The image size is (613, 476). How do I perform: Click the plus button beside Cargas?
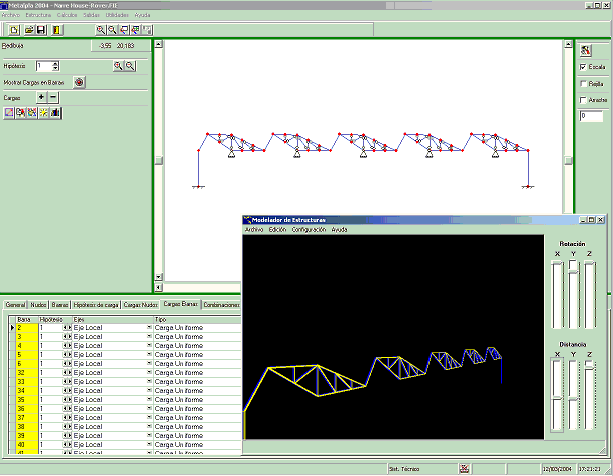(41, 98)
